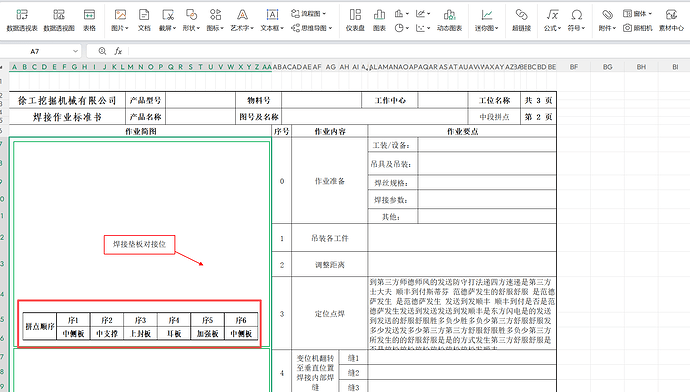
Task: Click the formula bar input area
Action: (x=408, y=51)
